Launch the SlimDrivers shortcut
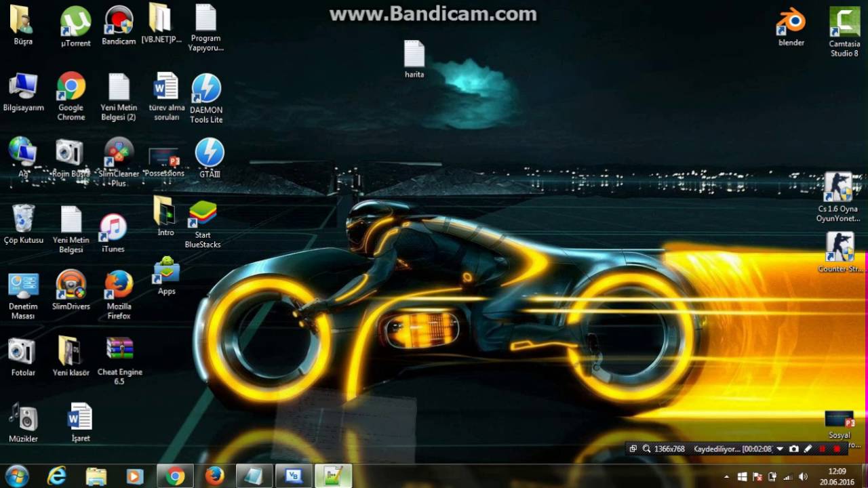The width and height of the screenshot is (868, 488). tap(71, 290)
